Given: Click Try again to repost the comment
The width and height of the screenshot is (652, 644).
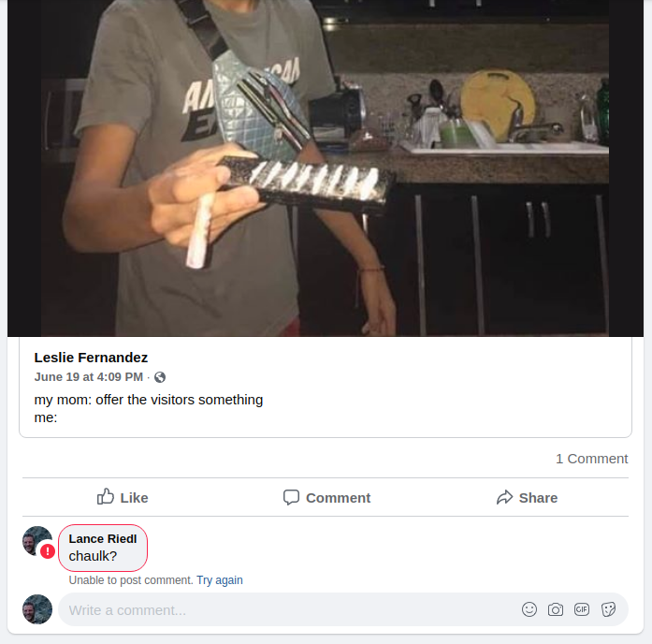Looking at the screenshot, I should [219, 580].
